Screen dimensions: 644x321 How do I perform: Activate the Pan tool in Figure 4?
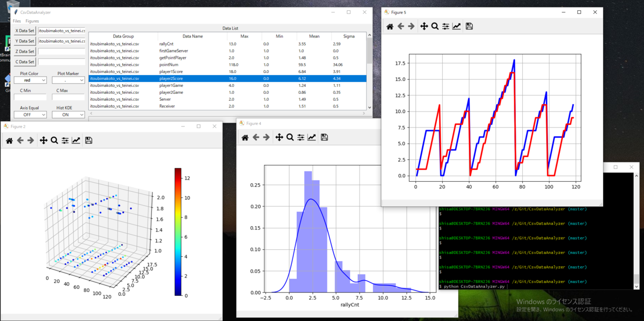pos(279,138)
